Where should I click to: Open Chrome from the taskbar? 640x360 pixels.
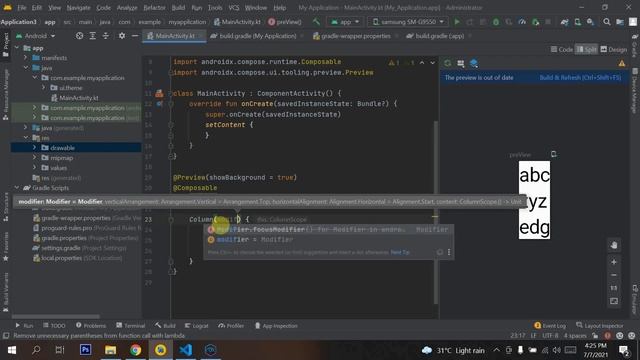tap(136, 350)
